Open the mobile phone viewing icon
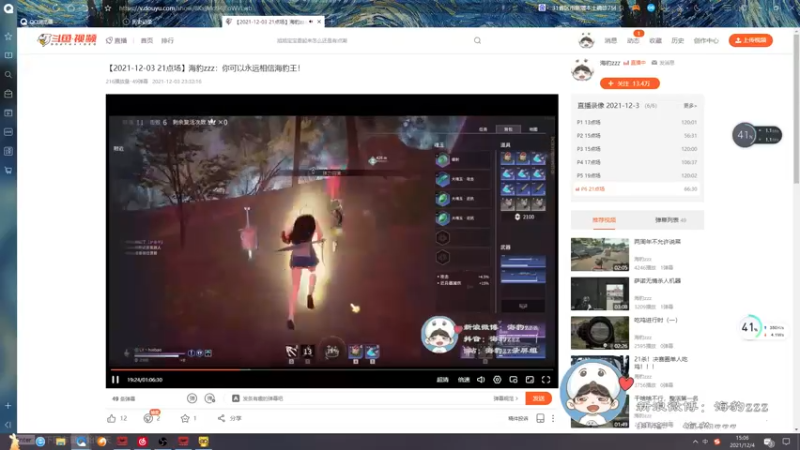 click(540, 418)
